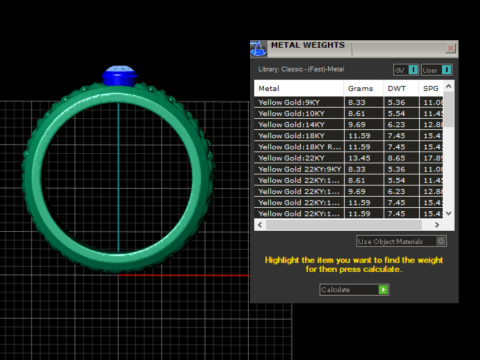Toggle the User library switch
The width and height of the screenshot is (480, 360).
pos(436,70)
